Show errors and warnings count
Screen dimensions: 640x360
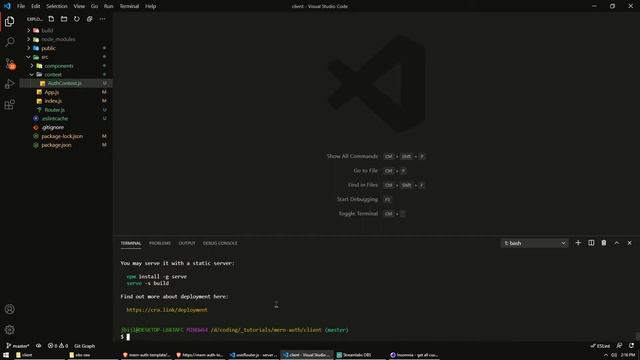pos(58,346)
